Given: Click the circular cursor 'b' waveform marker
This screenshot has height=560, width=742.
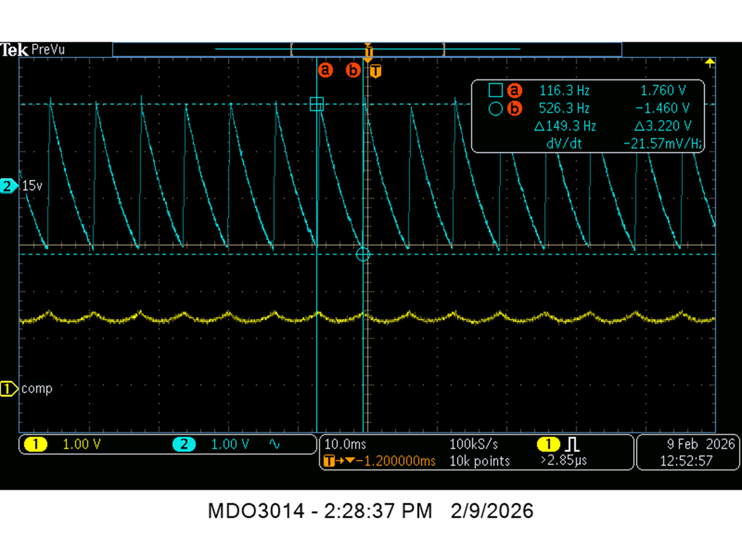Looking at the screenshot, I should (363, 255).
